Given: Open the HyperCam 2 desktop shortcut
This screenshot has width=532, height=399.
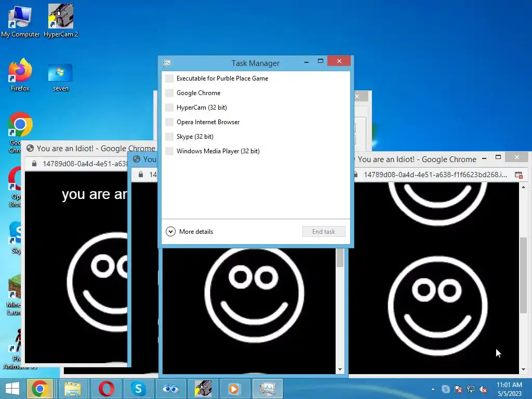Looking at the screenshot, I should [x=61, y=21].
